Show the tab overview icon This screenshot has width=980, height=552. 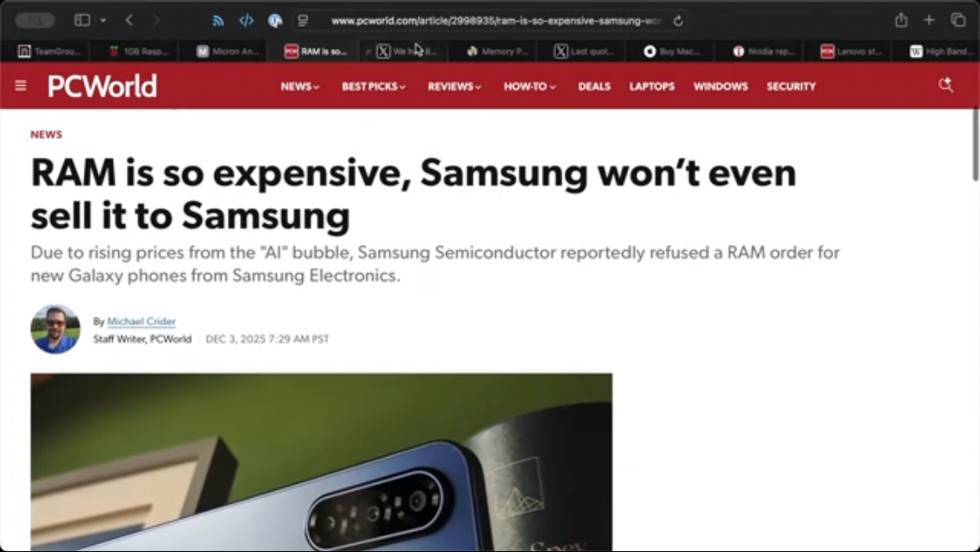click(958, 20)
